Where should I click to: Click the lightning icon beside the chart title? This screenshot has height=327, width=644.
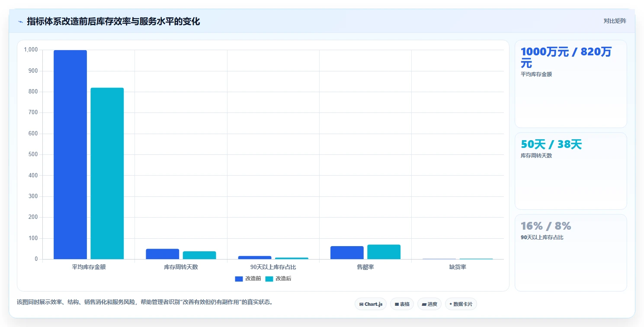21,22
